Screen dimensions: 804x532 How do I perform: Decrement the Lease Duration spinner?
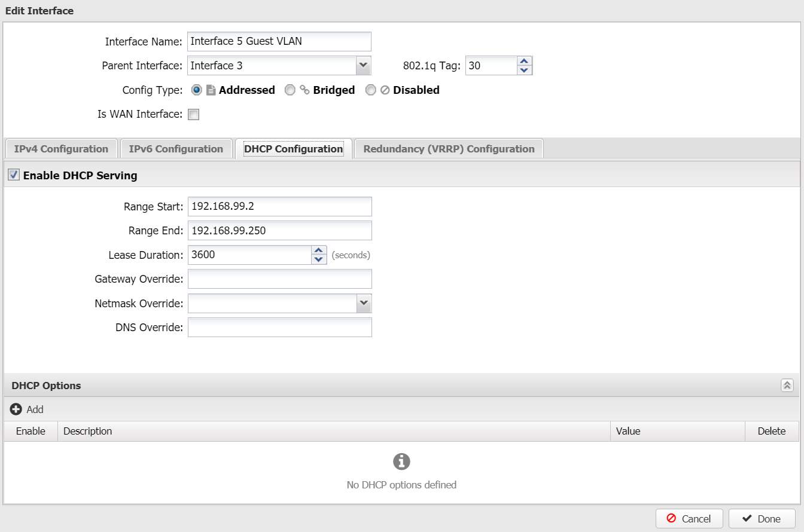[x=319, y=260]
